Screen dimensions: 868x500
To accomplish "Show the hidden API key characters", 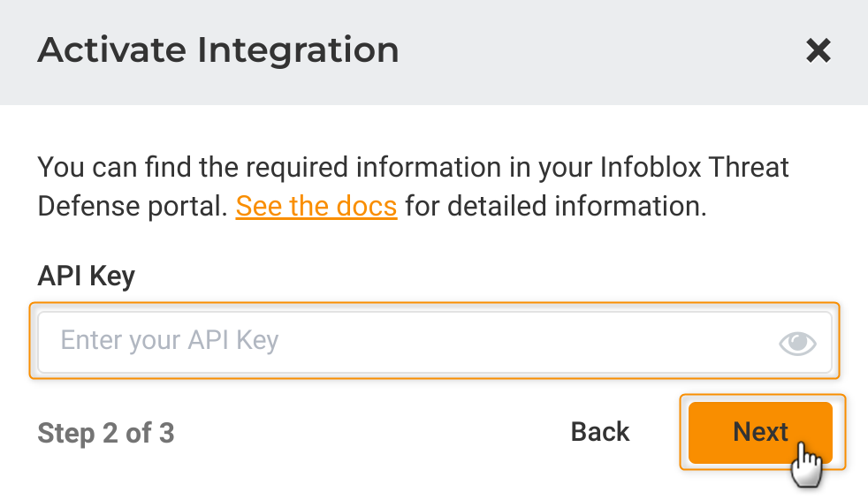I will tap(796, 343).
